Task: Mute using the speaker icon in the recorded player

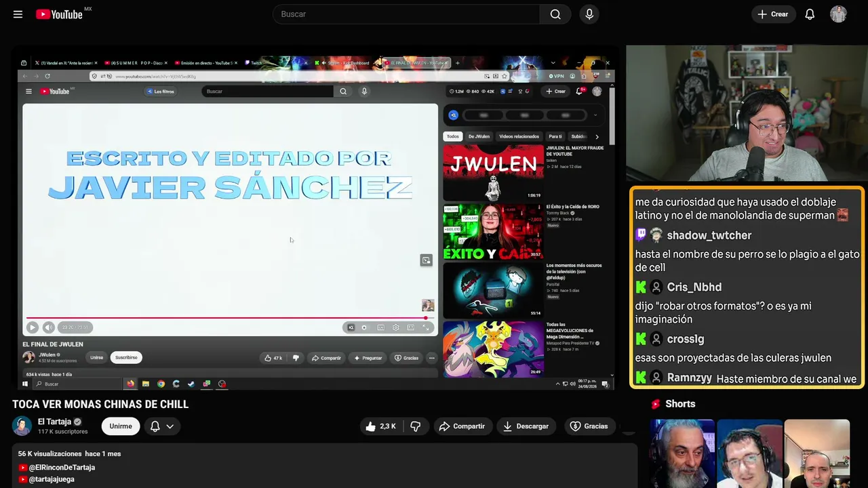Action: 48,327
